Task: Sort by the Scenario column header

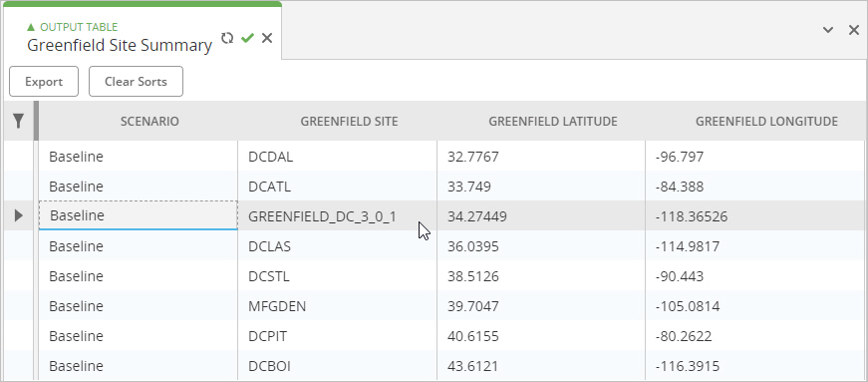Action: coord(149,121)
